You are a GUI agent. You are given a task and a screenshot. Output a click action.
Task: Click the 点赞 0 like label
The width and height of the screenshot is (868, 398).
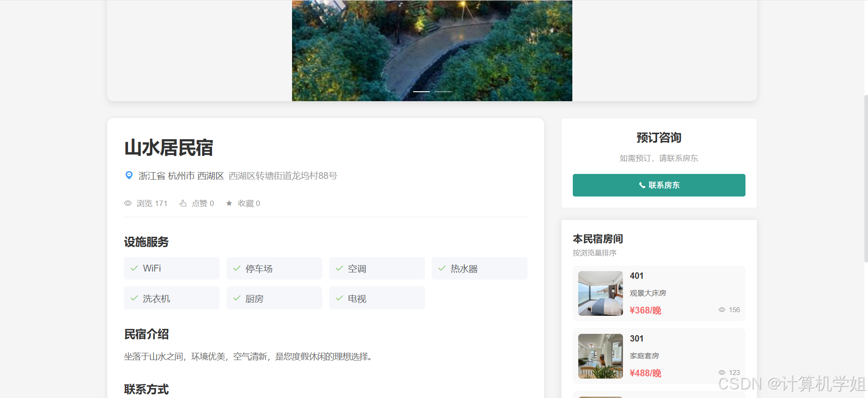203,203
